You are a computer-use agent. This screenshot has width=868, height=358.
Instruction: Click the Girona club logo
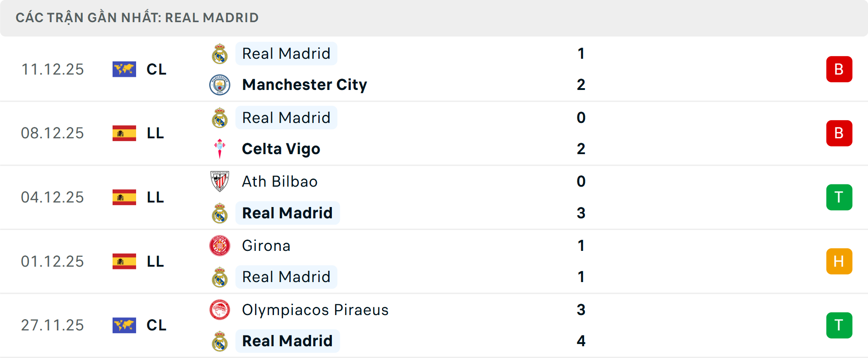(x=220, y=246)
